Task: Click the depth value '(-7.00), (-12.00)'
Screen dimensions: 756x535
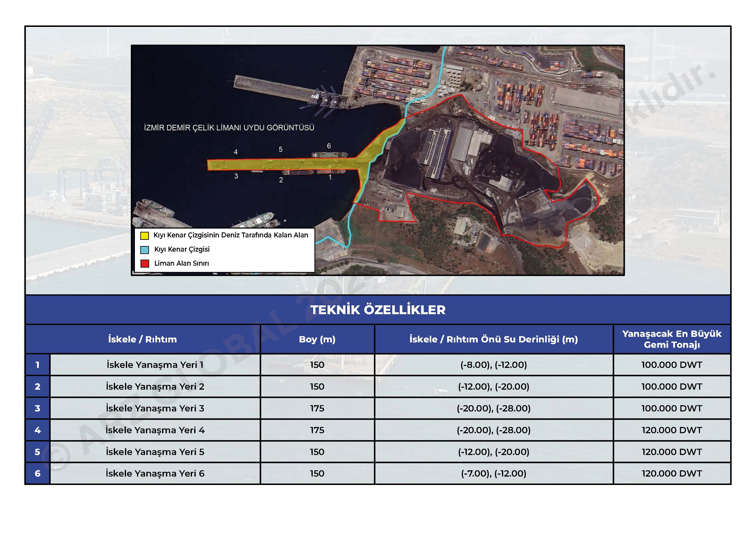Action: point(494,474)
